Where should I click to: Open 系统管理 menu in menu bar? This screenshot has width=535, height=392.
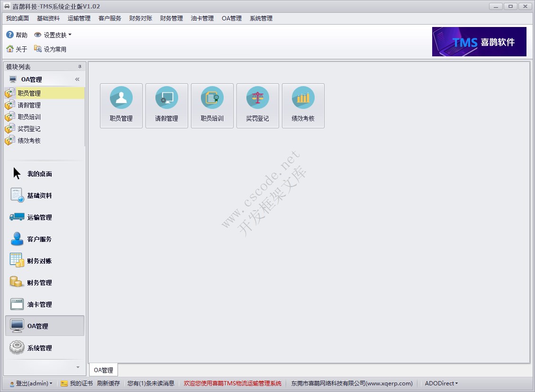[x=261, y=18]
